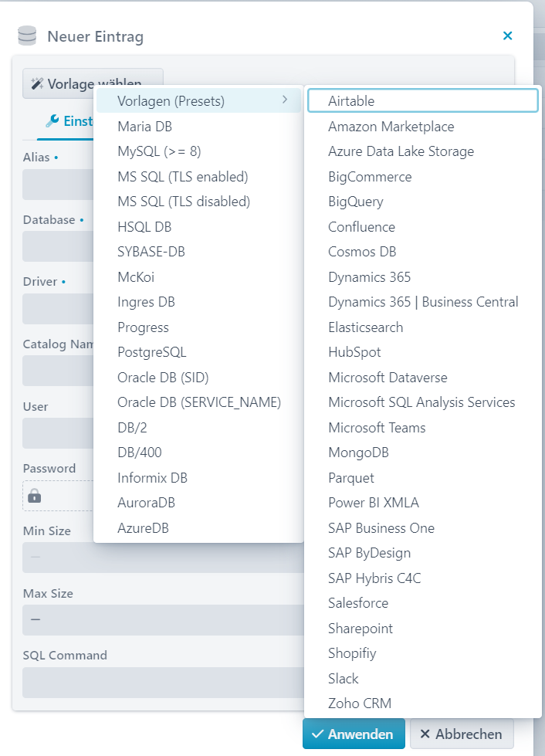Choose Confluence preset
Viewport: 545px width, 756px height.
point(422,226)
